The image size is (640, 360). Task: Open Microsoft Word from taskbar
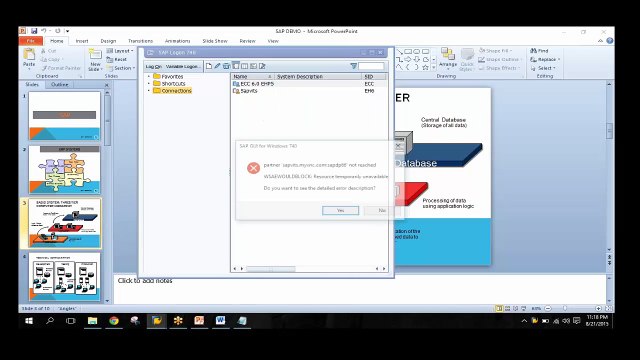coord(220,321)
